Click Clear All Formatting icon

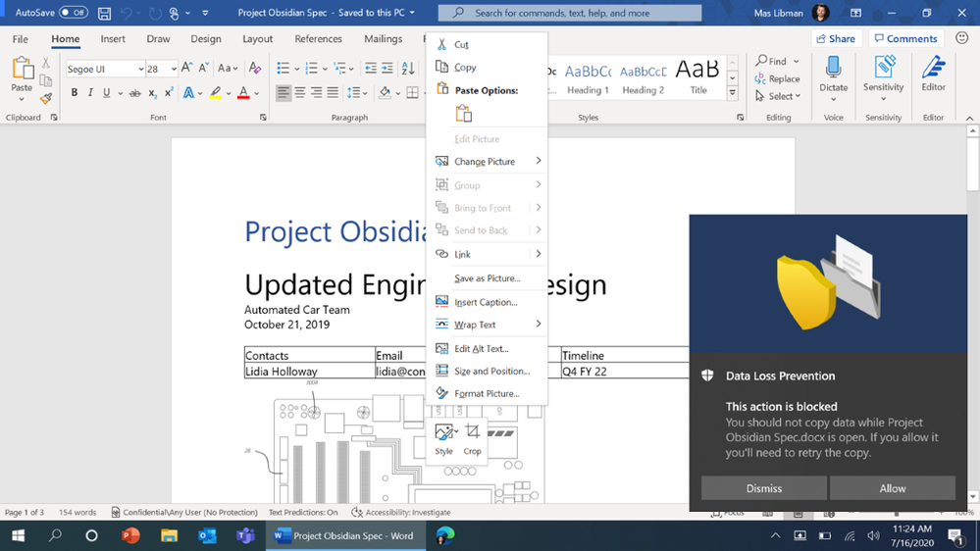coord(254,68)
